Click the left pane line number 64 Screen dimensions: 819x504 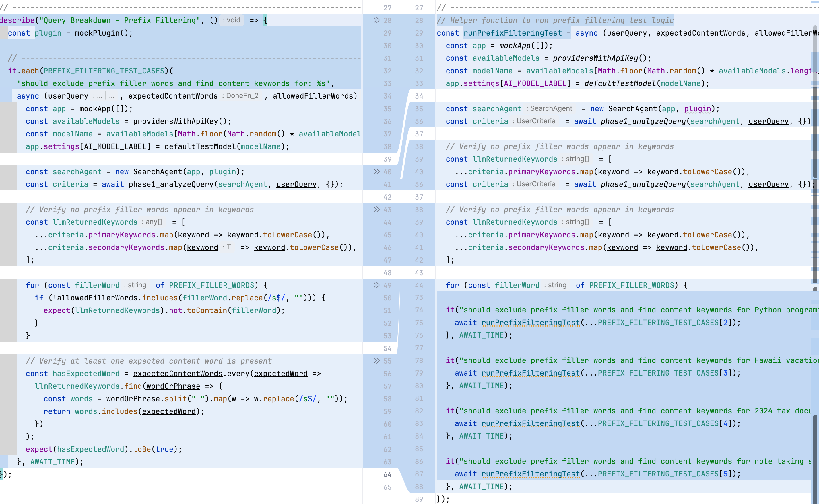click(387, 474)
